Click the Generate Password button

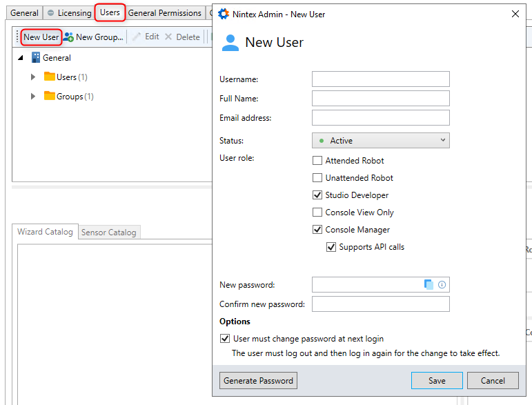pos(258,381)
